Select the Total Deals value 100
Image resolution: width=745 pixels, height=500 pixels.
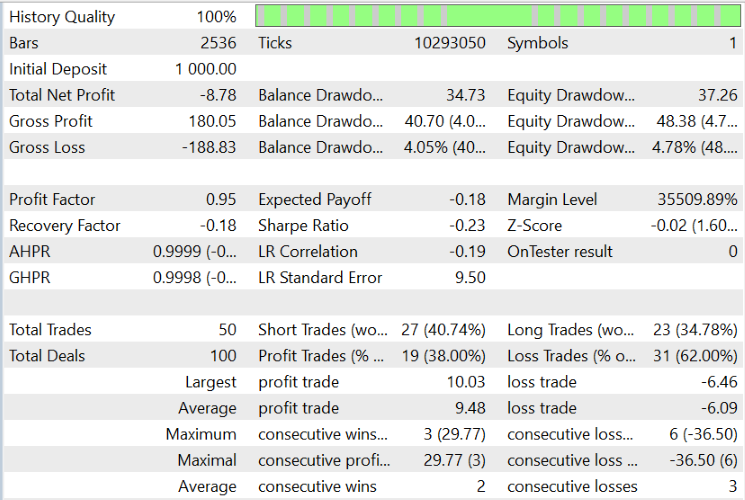pos(223,356)
